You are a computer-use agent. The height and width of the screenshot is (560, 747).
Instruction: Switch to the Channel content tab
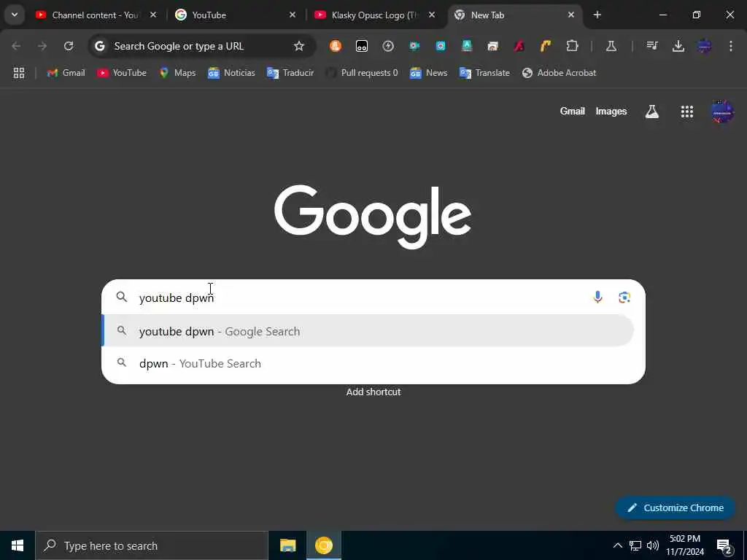pos(95,15)
